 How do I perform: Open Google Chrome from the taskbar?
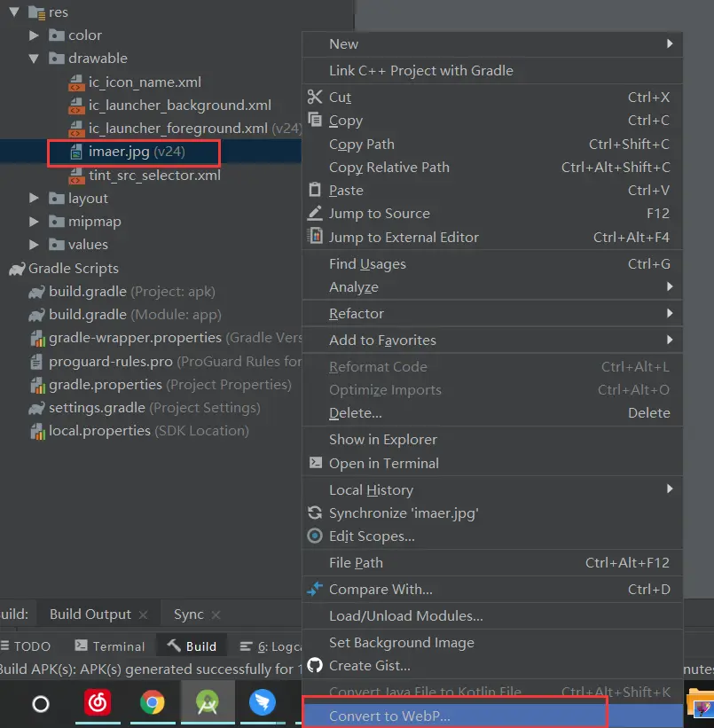(x=153, y=702)
